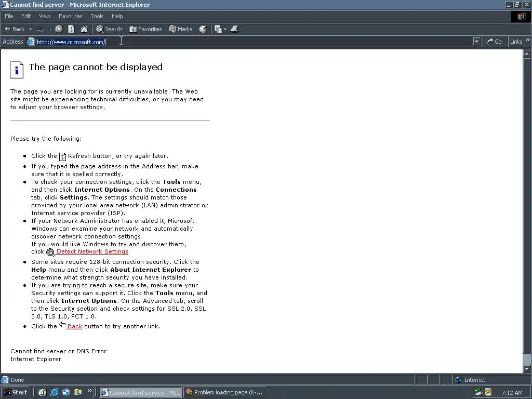Click the Windows flag throbber logo
Image resolution: width=532 pixels, height=399 pixels.
(x=521, y=17)
